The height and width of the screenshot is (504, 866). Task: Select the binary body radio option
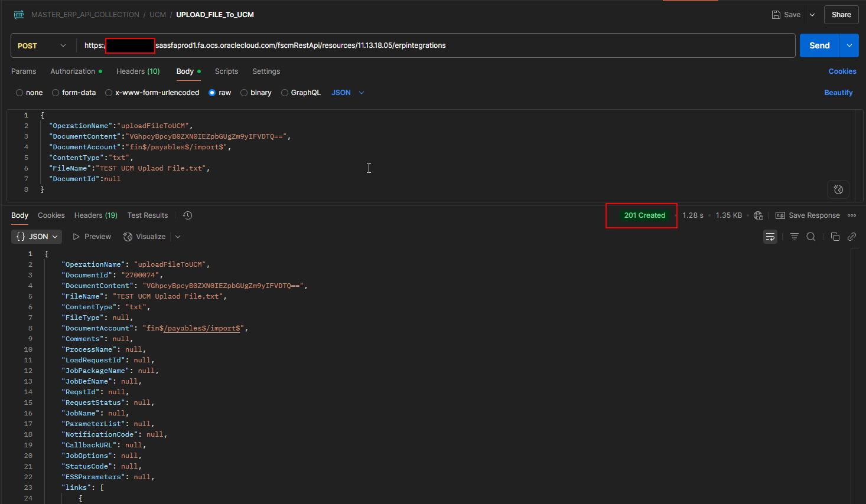tap(244, 93)
